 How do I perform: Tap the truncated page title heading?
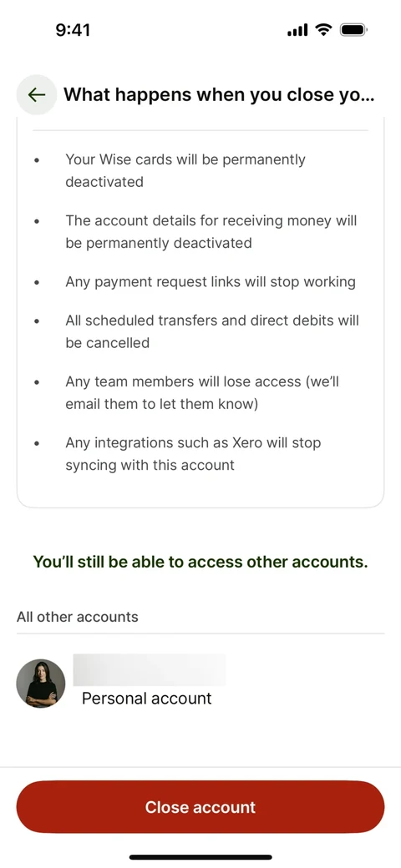pyautogui.click(x=220, y=94)
